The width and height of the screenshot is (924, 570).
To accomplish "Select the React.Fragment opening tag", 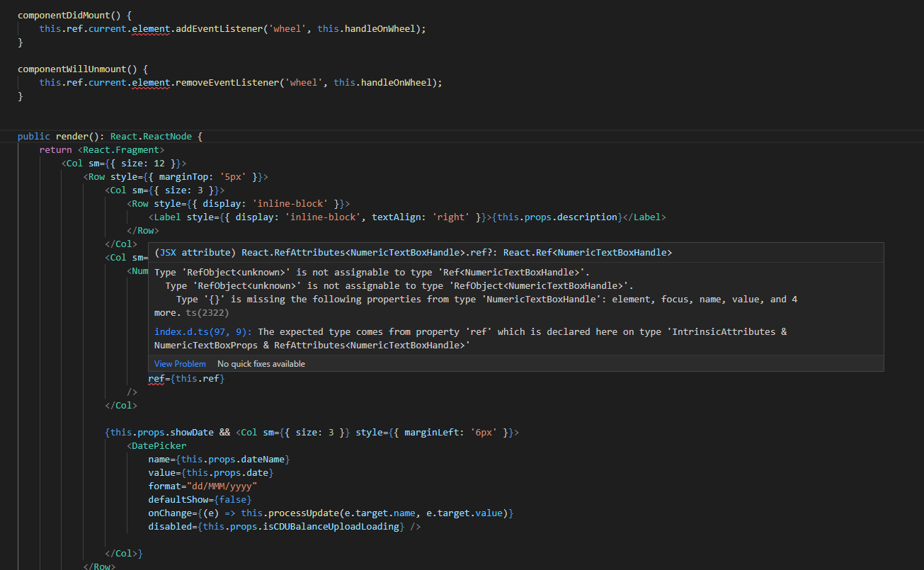I will (x=123, y=150).
